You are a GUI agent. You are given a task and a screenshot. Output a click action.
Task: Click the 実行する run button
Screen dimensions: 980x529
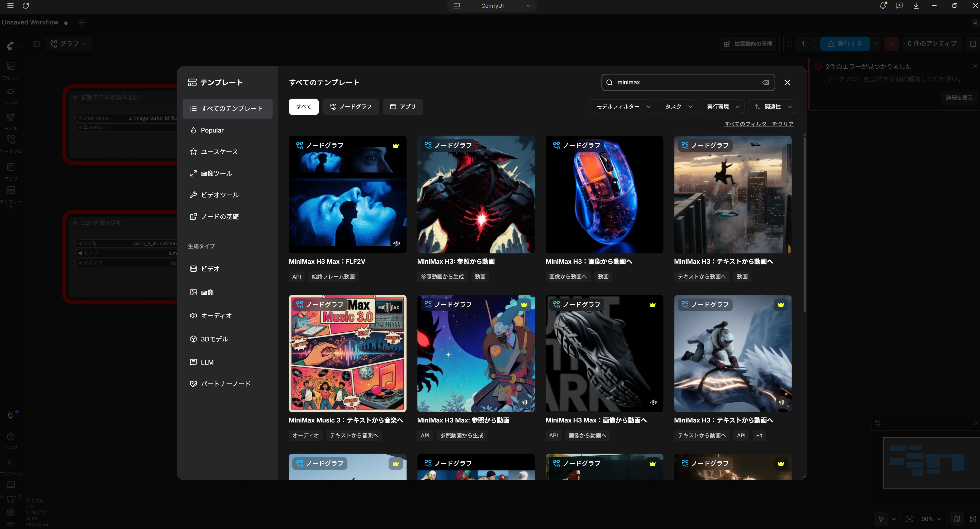[844, 44]
